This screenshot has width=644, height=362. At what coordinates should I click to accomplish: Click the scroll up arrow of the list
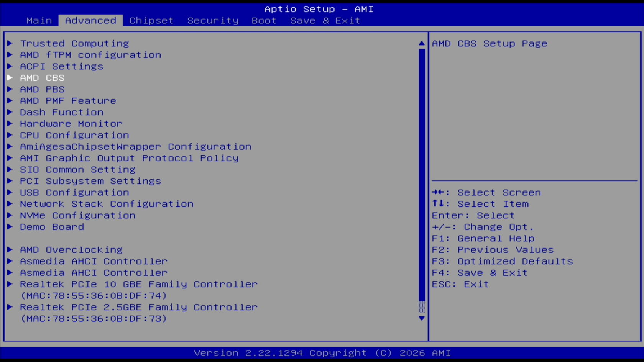[422, 43]
